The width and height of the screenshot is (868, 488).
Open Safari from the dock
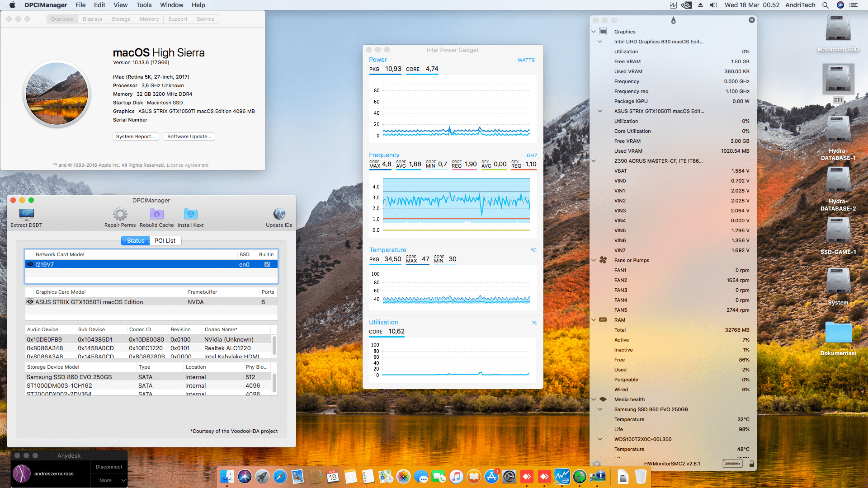[x=280, y=476]
